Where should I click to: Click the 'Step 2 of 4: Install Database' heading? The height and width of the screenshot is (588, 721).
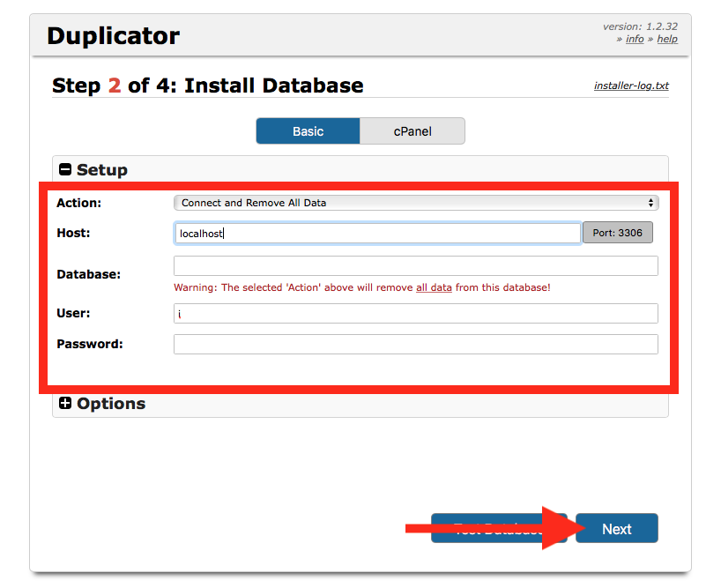tap(208, 86)
